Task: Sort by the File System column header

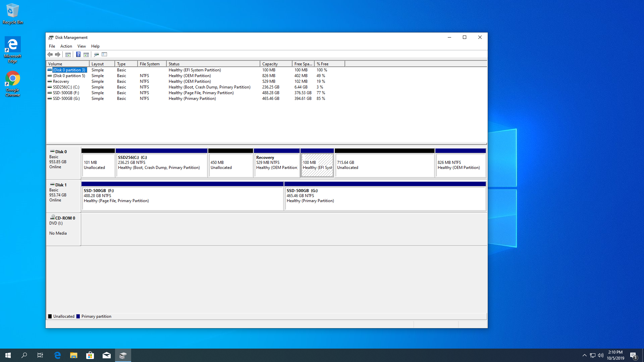Action: pyautogui.click(x=152, y=64)
